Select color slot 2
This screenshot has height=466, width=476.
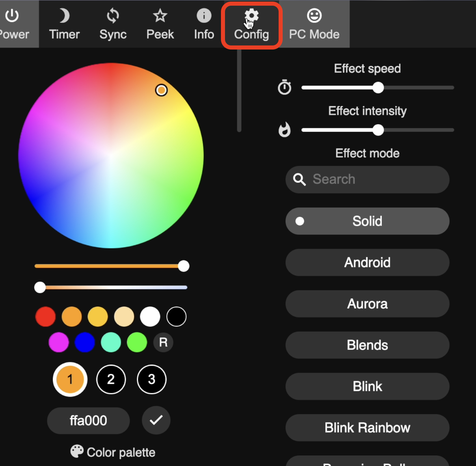[x=111, y=380]
